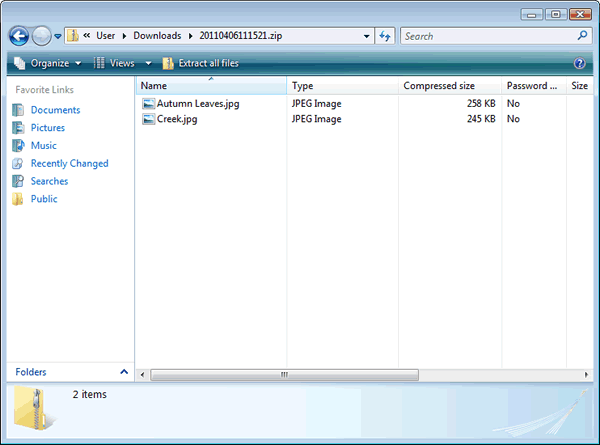The image size is (600, 445).
Task: Open recent pages dropdown next to Forward
Action: point(58,36)
